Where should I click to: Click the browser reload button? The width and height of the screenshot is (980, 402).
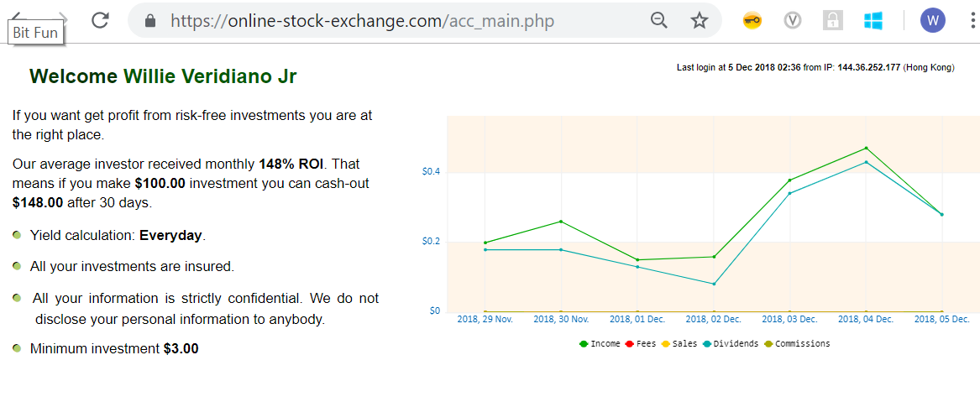click(x=100, y=20)
